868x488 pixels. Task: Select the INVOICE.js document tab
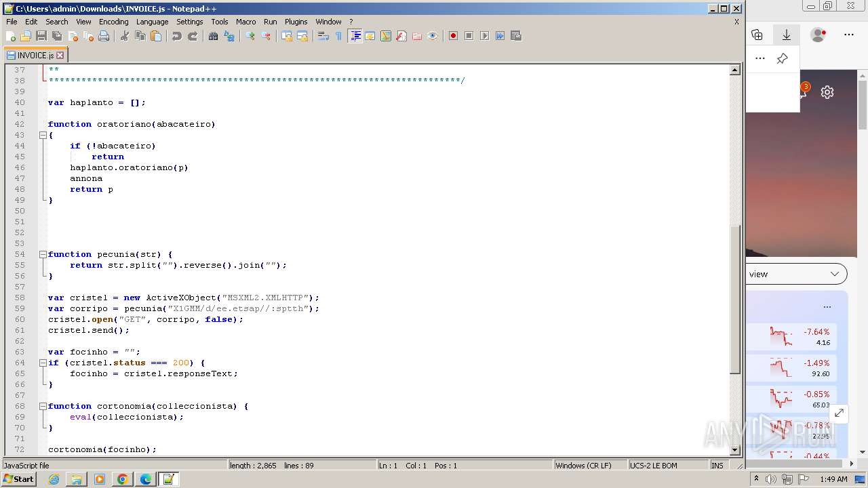[35, 56]
